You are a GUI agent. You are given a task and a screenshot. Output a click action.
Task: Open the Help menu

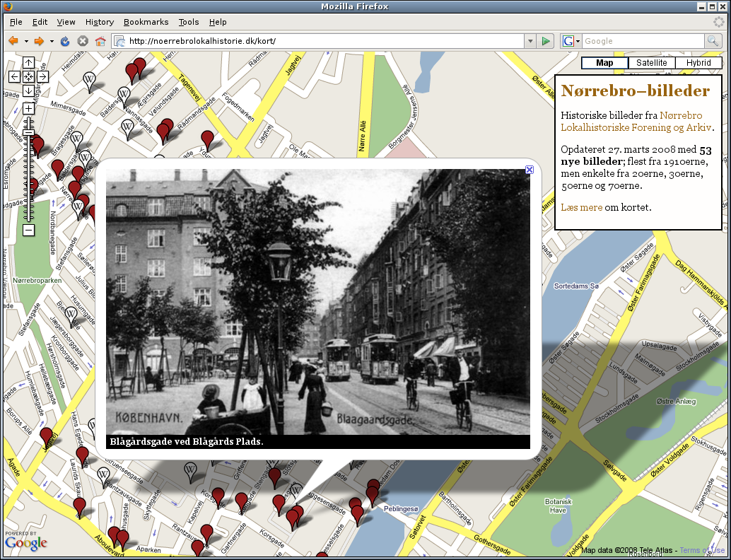pyautogui.click(x=217, y=22)
